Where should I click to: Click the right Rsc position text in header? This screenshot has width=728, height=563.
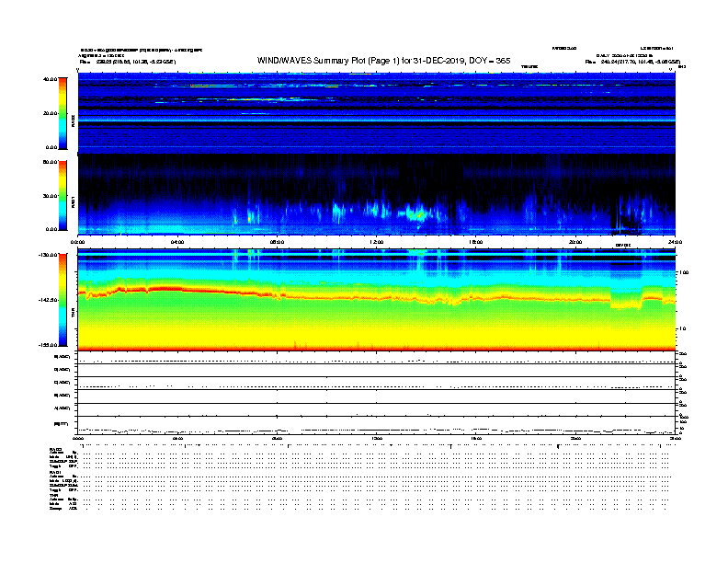pyautogui.click(x=632, y=62)
